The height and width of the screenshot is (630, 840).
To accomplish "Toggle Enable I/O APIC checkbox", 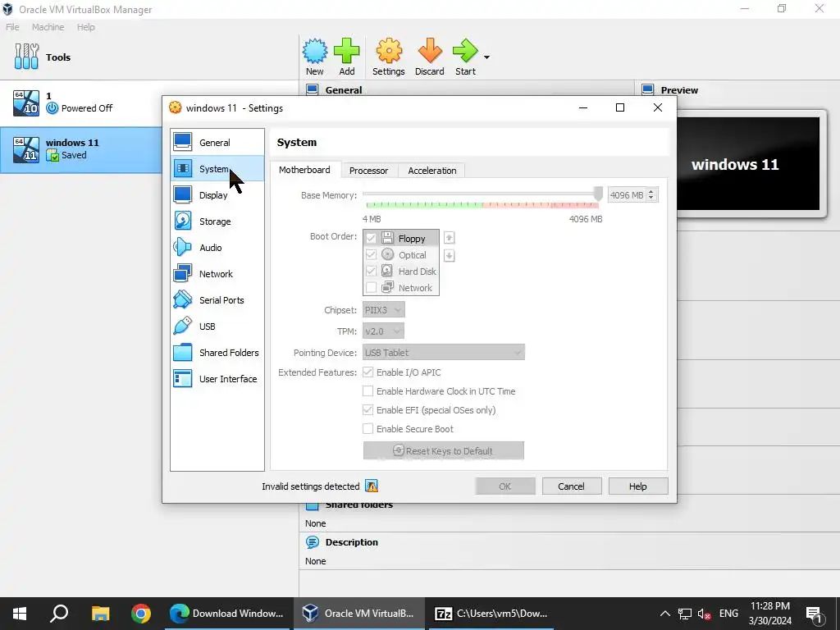I will 368,372.
